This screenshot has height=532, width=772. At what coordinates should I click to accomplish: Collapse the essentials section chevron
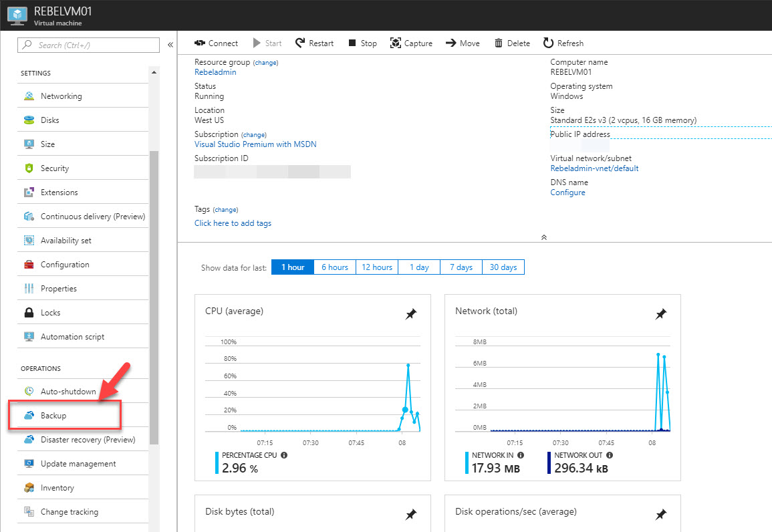pyautogui.click(x=544, y=237)
